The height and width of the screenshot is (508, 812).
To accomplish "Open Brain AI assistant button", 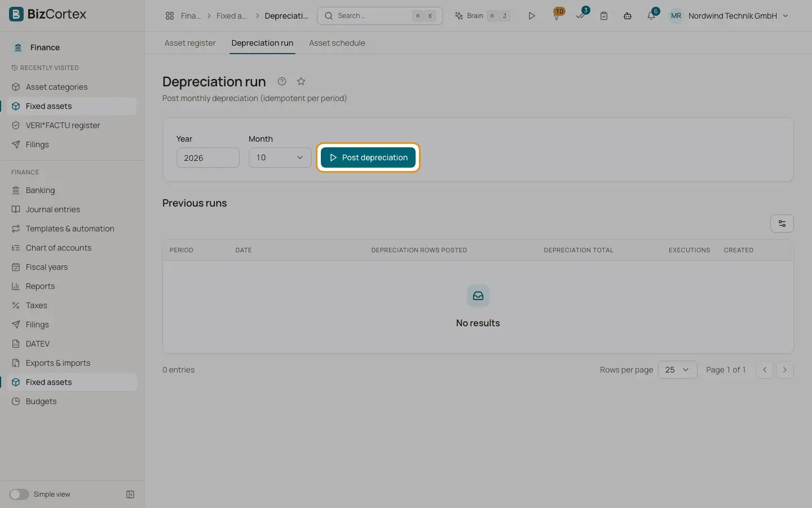I will [x=483, y=16].
